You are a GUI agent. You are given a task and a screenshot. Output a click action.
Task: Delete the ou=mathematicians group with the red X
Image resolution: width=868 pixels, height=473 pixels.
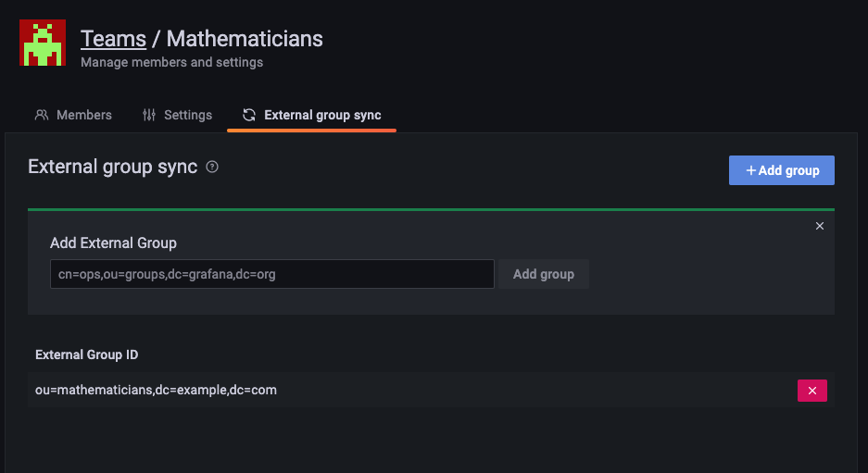[812, 391]
